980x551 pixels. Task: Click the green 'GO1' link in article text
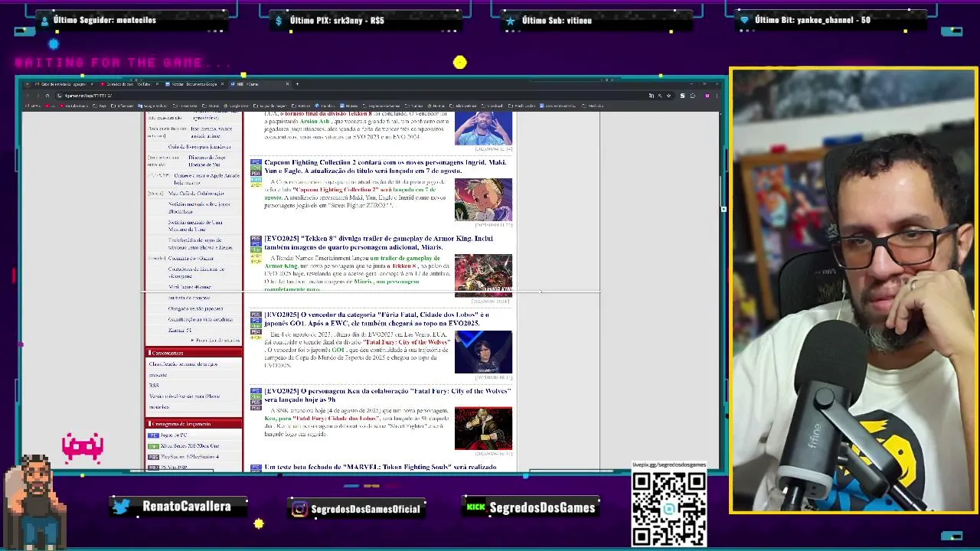[x=338, y=350]
